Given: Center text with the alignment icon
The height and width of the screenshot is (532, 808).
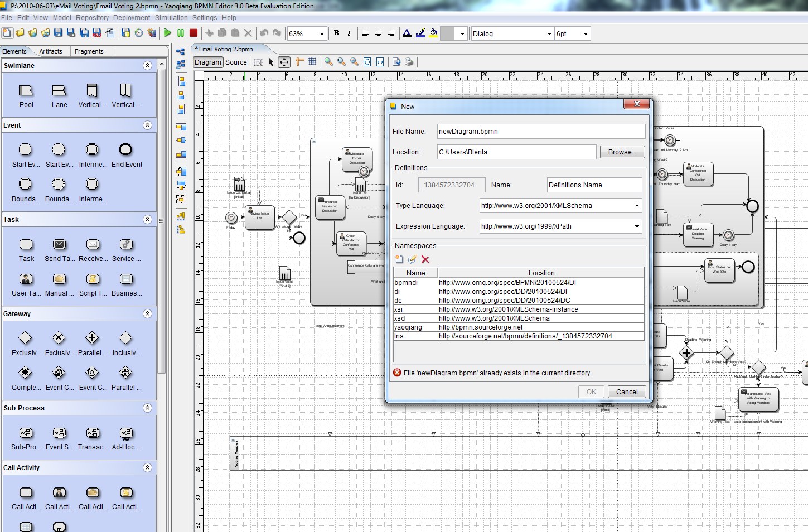Looking at the screenshot, I should pyautogui.click(x=378, y=33).
